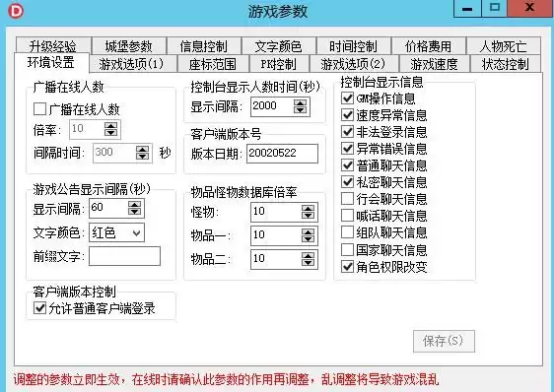Click the 客户端版本号 group label
Screen dimensions: 554x392
coord(226,134)
